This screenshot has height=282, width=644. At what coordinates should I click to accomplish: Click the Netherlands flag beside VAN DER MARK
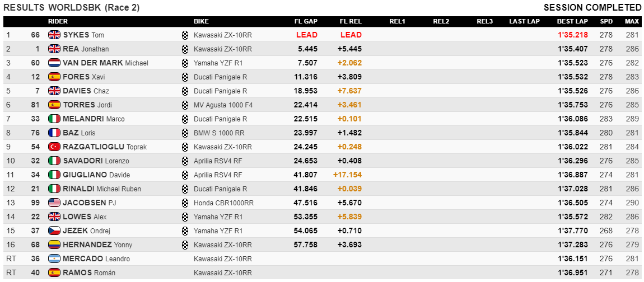[x=54, y=63]
